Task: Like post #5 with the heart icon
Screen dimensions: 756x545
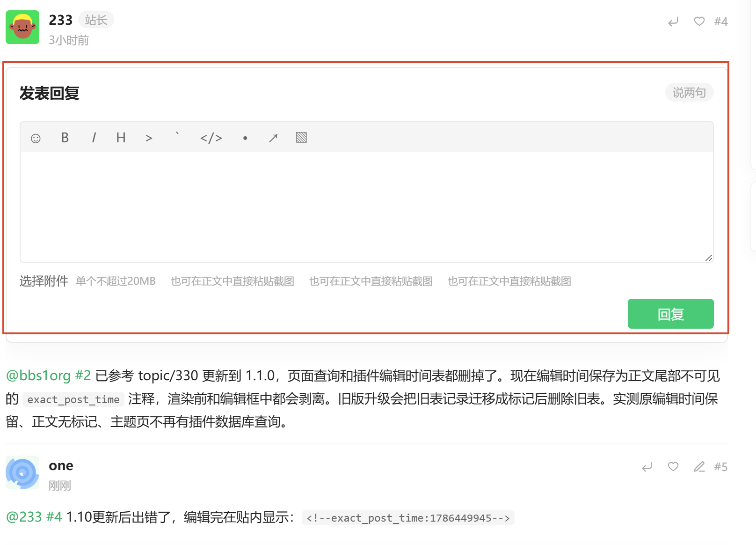Action: click(673, 467)
